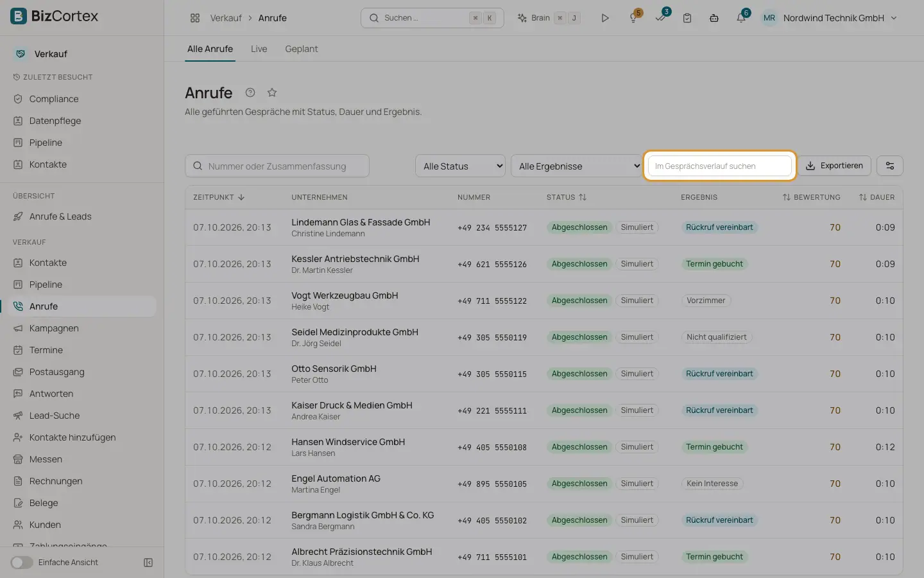Sort by Dauer column header
Screen dimensions: 924x578
[877, 197]
